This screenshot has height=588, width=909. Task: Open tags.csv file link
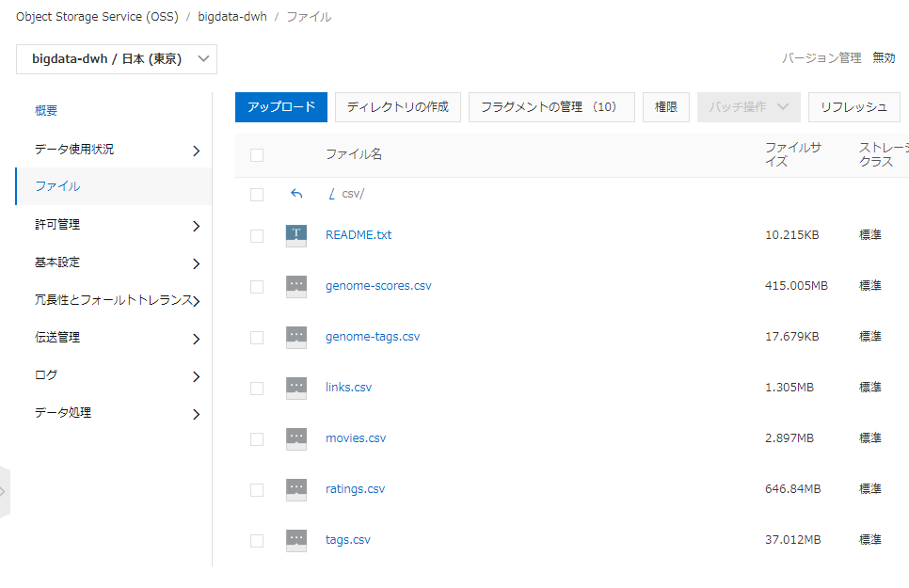[348, 540]
